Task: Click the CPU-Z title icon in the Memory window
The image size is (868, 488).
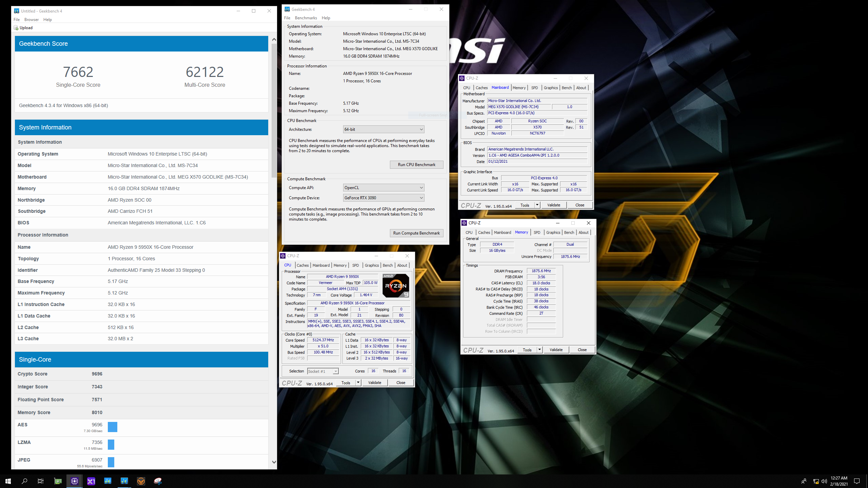Action: click(464, 223)
